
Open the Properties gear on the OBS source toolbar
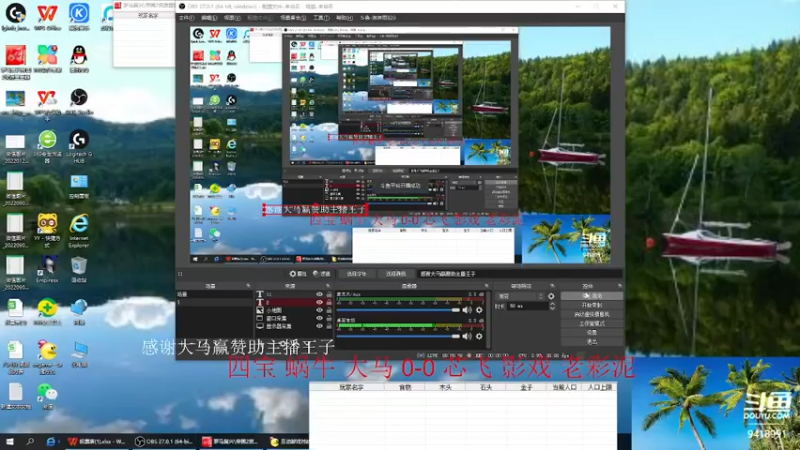pos(297,274)
